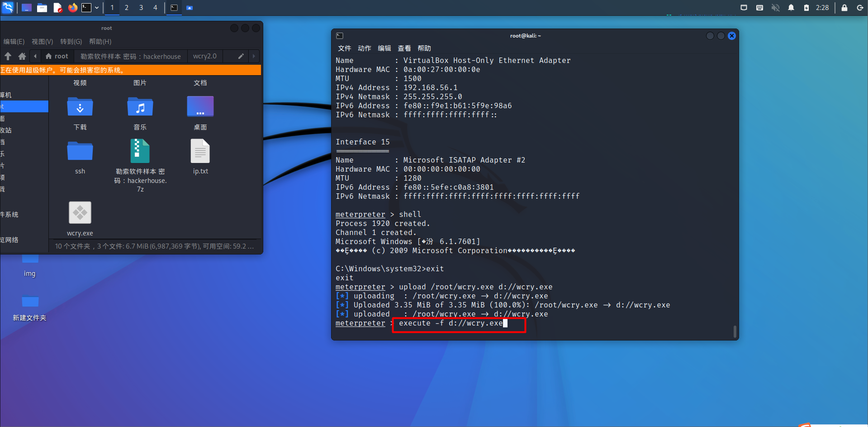Open the keyboard tray icon
This screenshot has width=868, height=427.
point(759,8)
